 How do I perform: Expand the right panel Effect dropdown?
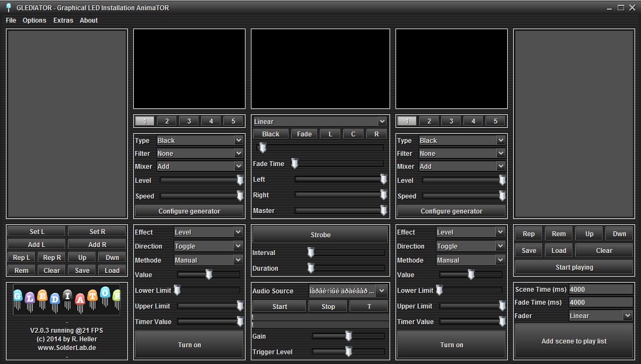coord(470,232)
